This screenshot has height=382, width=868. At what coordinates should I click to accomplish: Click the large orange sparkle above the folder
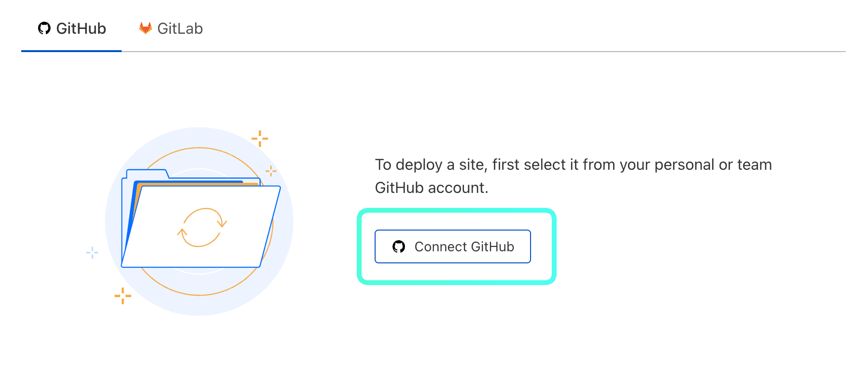click(260, 138)
